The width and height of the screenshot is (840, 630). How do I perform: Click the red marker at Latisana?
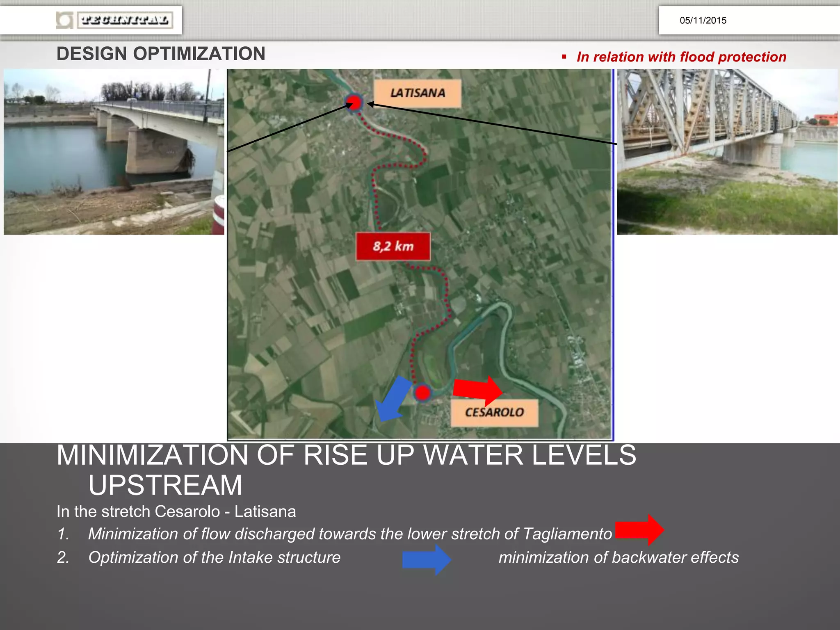coord(354,103)
